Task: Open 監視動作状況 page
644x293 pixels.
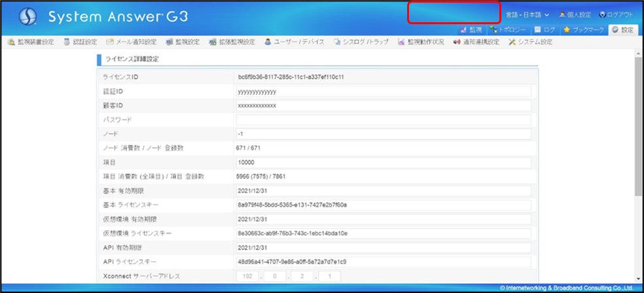Action: click(421, 42)
